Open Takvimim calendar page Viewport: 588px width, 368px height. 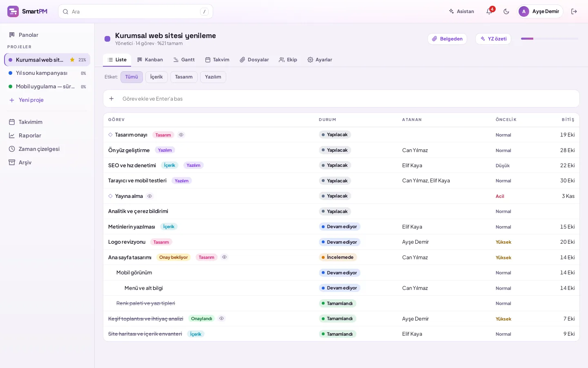point(47,122)
